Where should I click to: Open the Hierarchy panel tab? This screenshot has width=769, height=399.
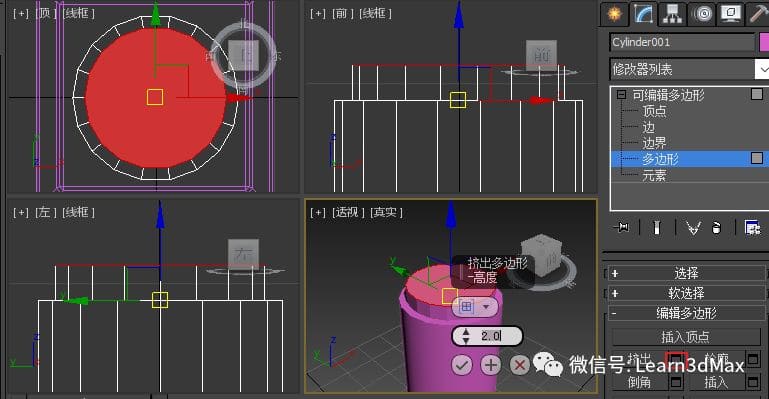pyautogui.click(x=672, y=14)
